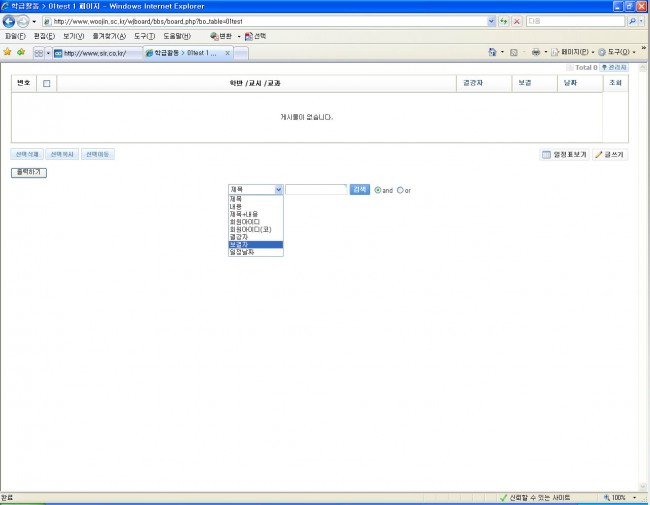
Task: Switch to the 학급활동 > 01test tab
Action: tap(184, 53)
